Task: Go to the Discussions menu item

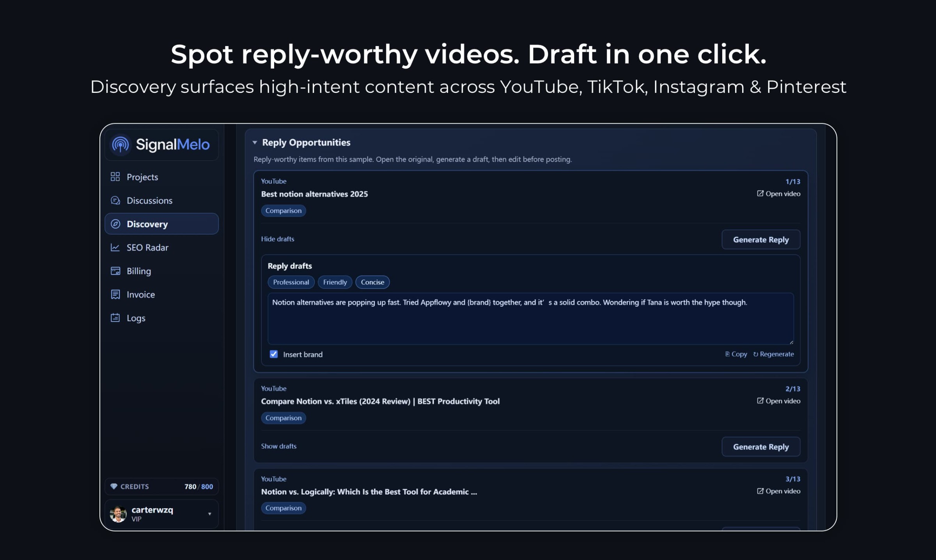Action: point(161,200)
